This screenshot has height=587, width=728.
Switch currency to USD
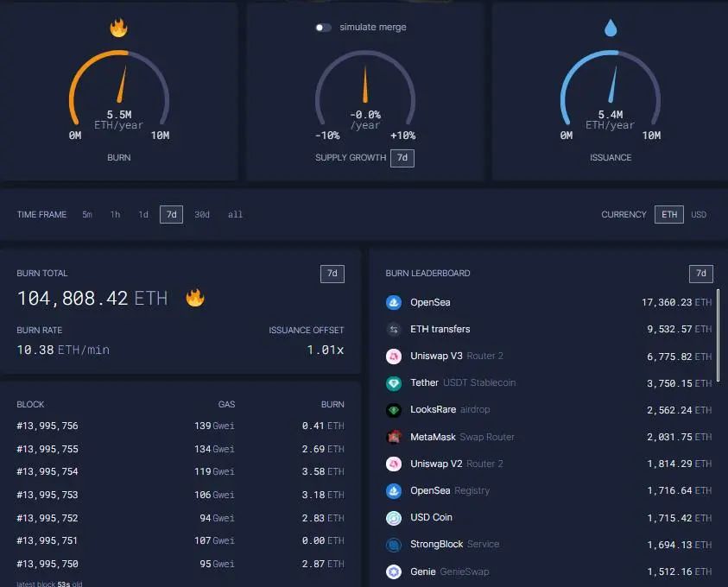(699, 214)
